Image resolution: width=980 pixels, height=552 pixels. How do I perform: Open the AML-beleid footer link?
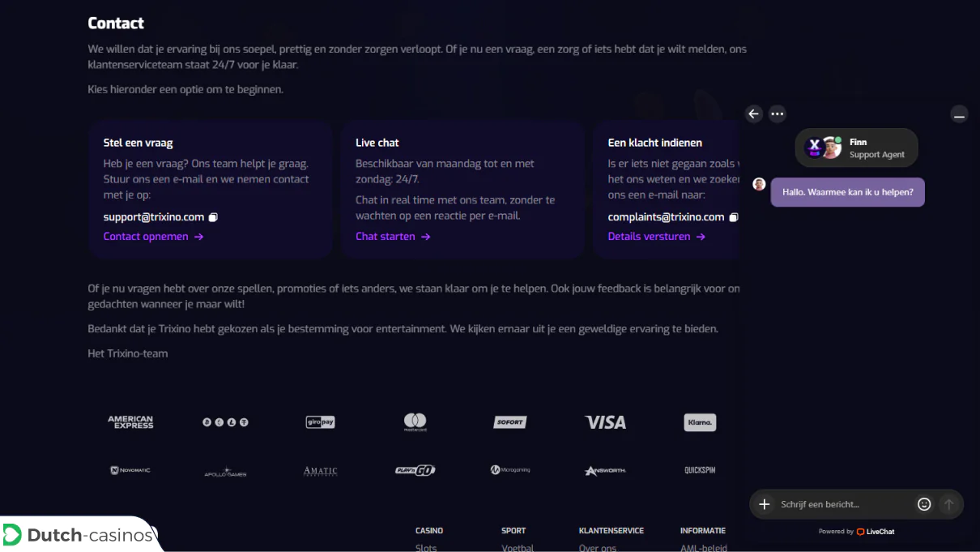(704, 548)
